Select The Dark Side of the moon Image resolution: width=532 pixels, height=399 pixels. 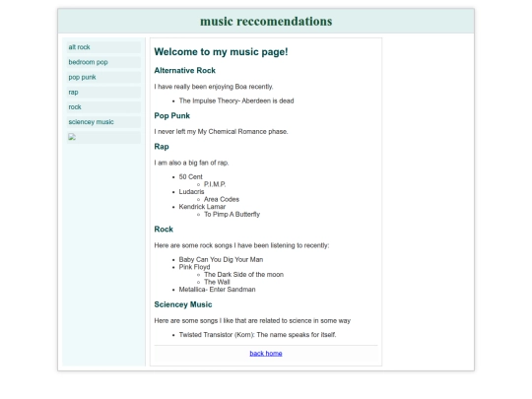[x=244, y=275]
